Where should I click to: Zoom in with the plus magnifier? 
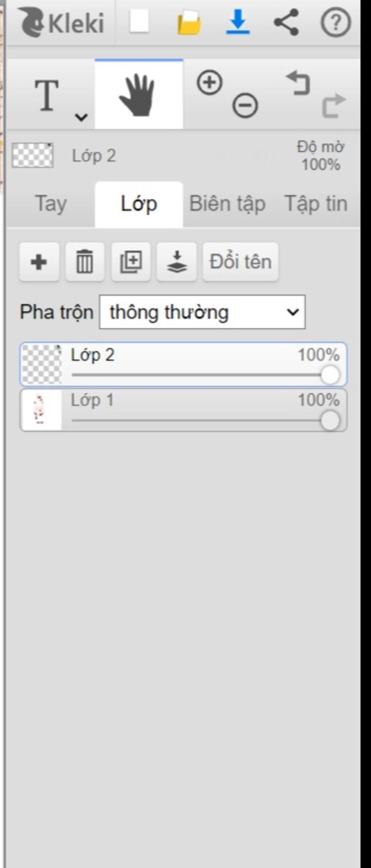[x=209, y=83]
